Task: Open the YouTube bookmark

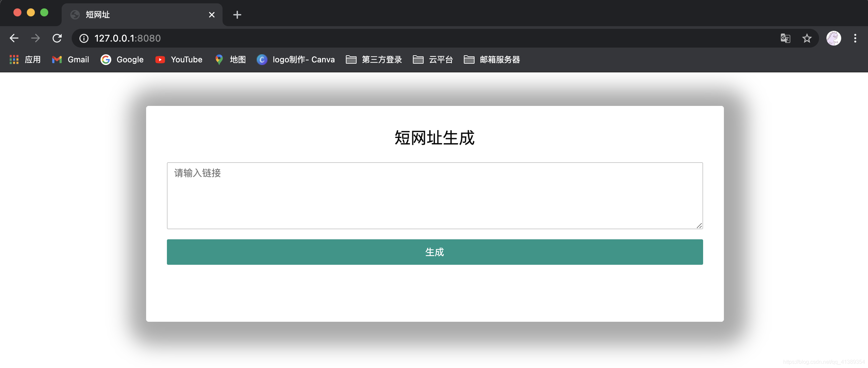Action: 179,60
